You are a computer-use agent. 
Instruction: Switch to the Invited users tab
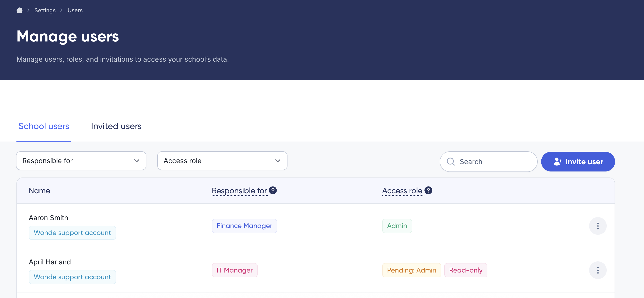116,126
